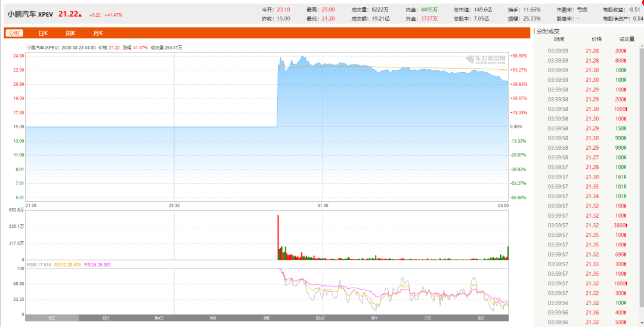Click the volume value 8222万
This screenshot has height=327, width=644.
point(380,10)
